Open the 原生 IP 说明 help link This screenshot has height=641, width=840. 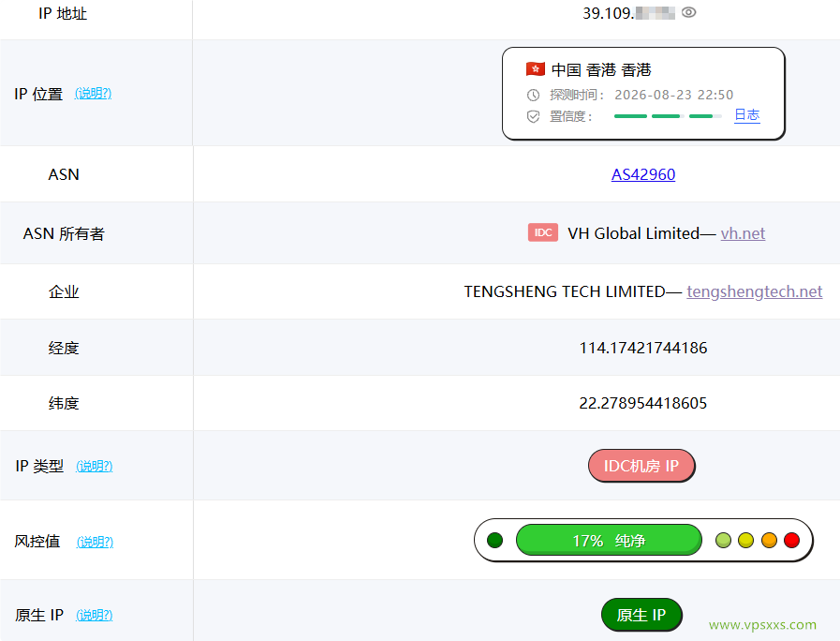95,616
